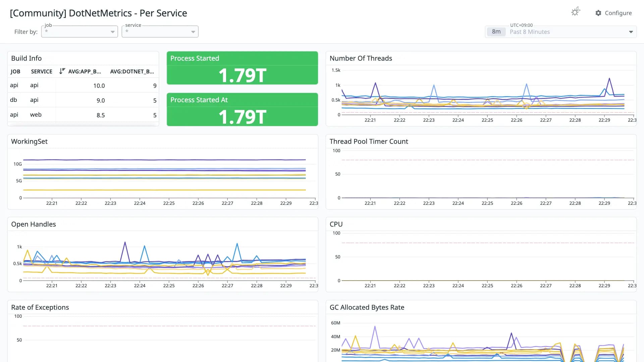644x362 pixels.
Task: Expand the Past 8 Minutes time range
Action: 631,32
